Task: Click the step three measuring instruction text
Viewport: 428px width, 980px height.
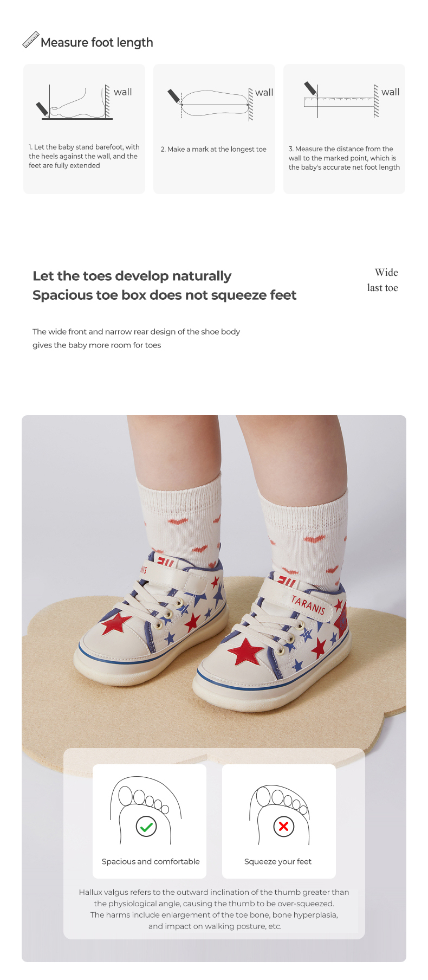Action: click(x=344, y=158)
